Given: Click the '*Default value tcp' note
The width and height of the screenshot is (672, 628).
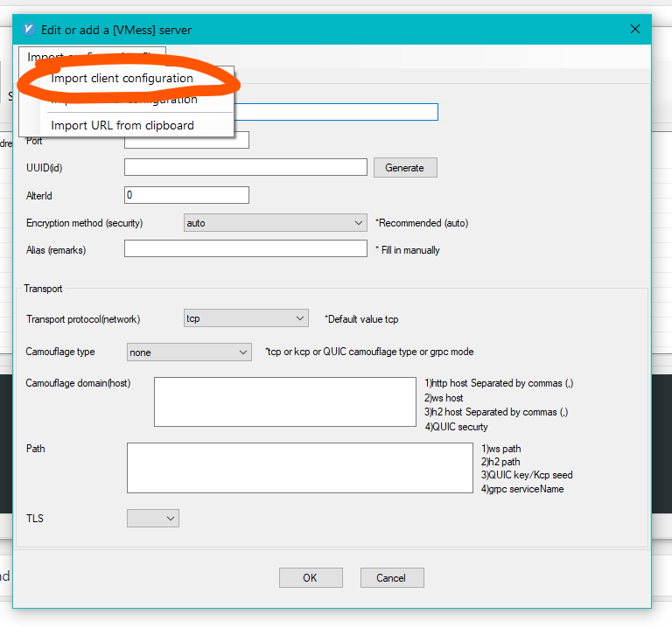Looking at the screenshot, I should tap(361, 319).
